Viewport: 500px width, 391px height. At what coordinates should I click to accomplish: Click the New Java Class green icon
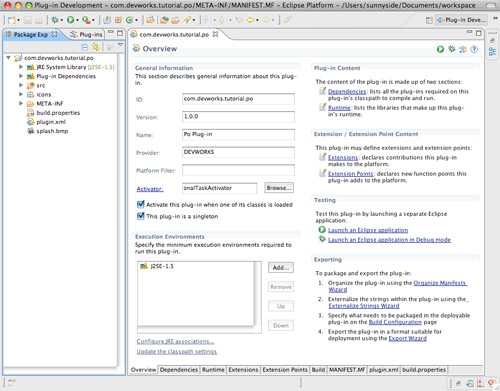point(129,20)
